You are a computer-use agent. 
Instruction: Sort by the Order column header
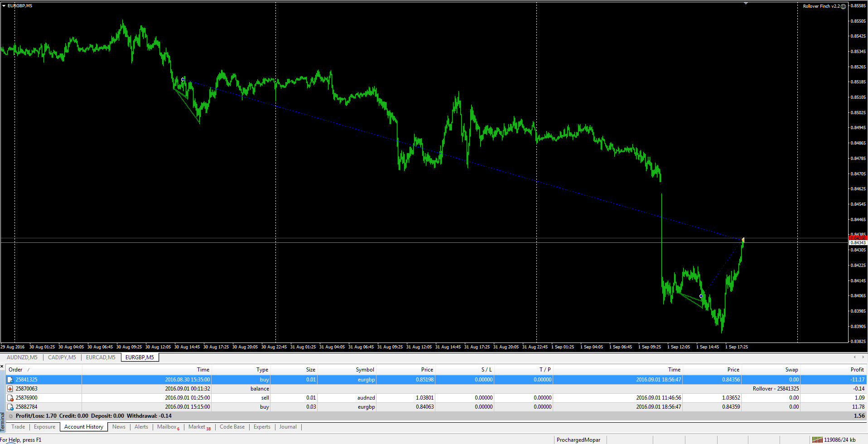point(44,370)
